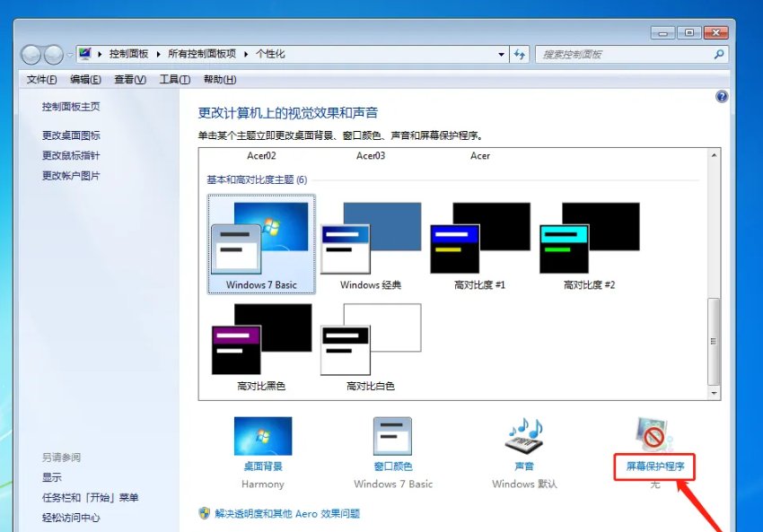The image size is (763, 532).
Task: Open the 查看(V) menu
Action: tap(130, 79)
